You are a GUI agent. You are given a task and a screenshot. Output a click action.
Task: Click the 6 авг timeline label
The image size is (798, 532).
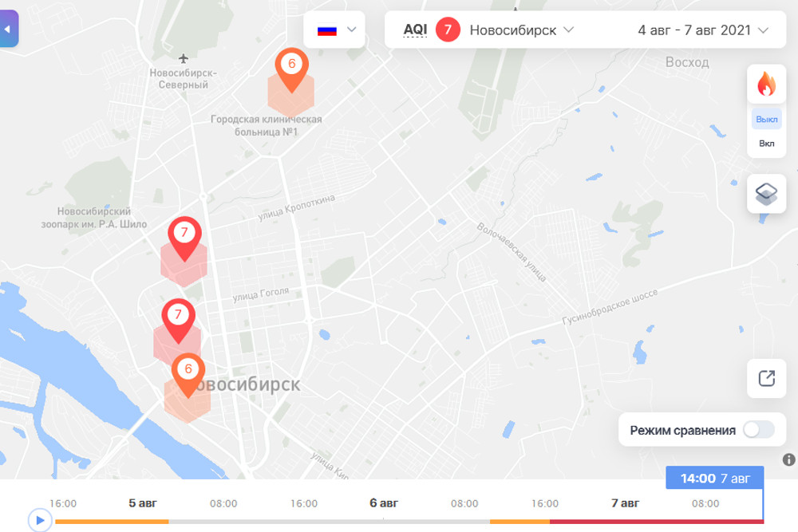(384, 503)
